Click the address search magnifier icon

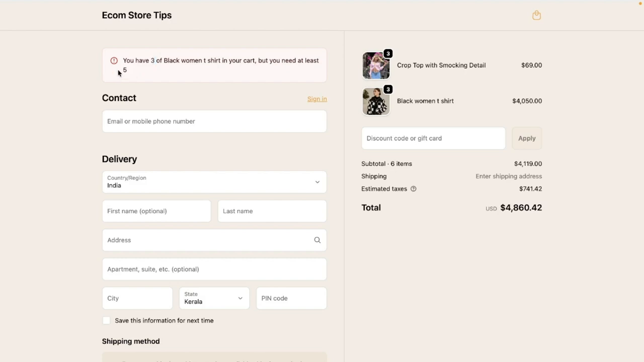(x=317, y=240)
